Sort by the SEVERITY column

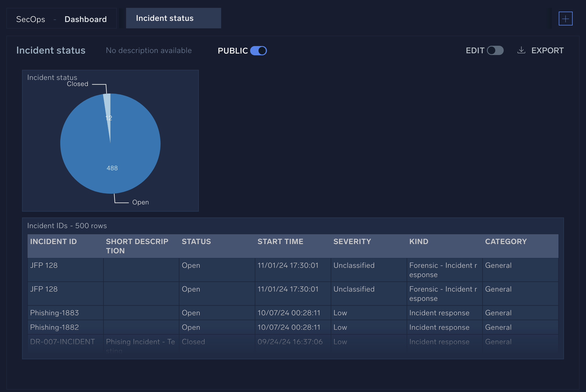352,241
